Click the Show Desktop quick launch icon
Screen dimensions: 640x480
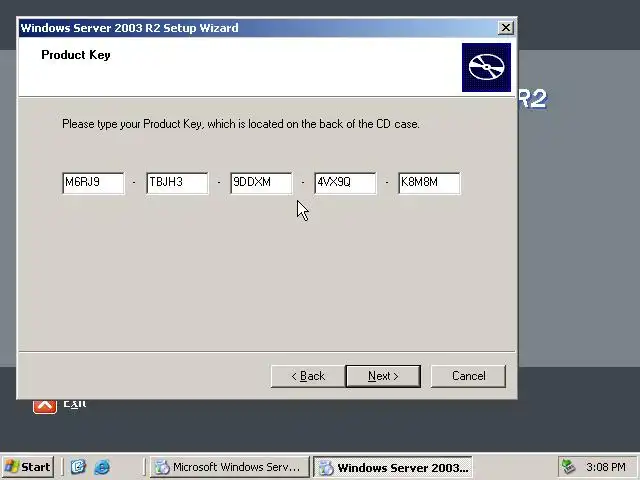78,467
